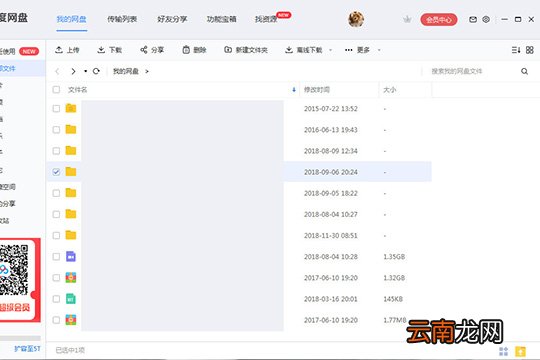Open the shared folder icon dated 2015-07-22
The width and height of the screenshot is (540, 360).
pyautogui.click(x=71, y=108)
